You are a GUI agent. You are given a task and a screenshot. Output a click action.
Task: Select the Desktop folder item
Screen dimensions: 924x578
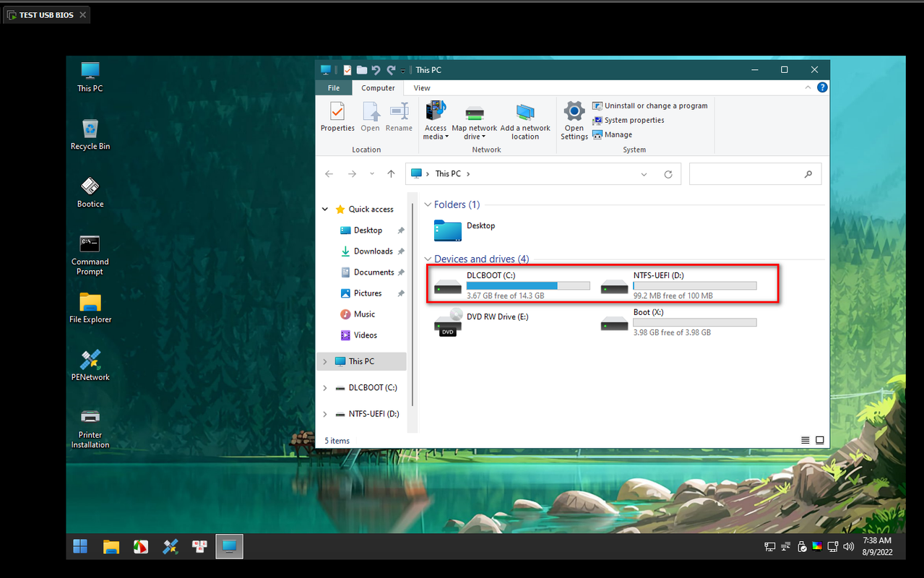tap(465, 230)
